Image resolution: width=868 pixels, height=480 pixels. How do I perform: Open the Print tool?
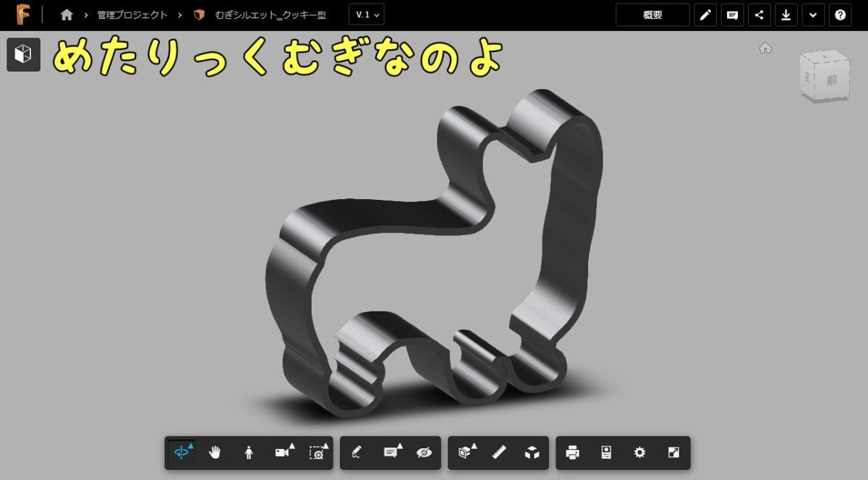pos(572,452)
